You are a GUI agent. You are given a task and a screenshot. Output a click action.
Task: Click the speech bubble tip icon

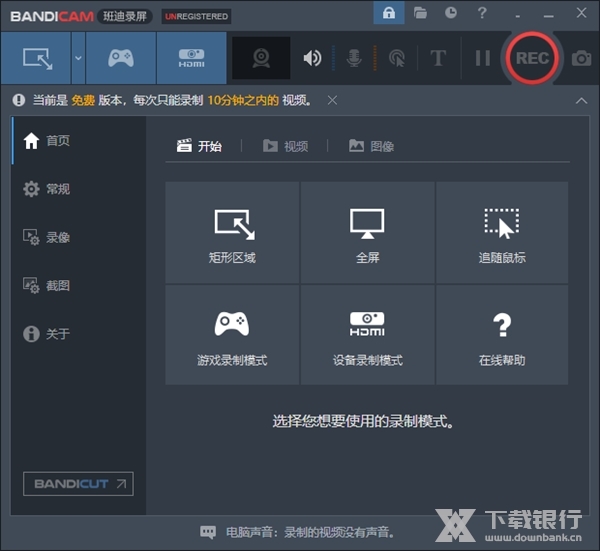pos(208,532)
